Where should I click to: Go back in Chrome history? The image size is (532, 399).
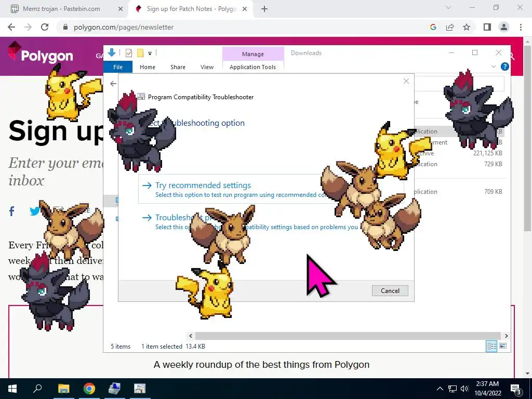11,27
